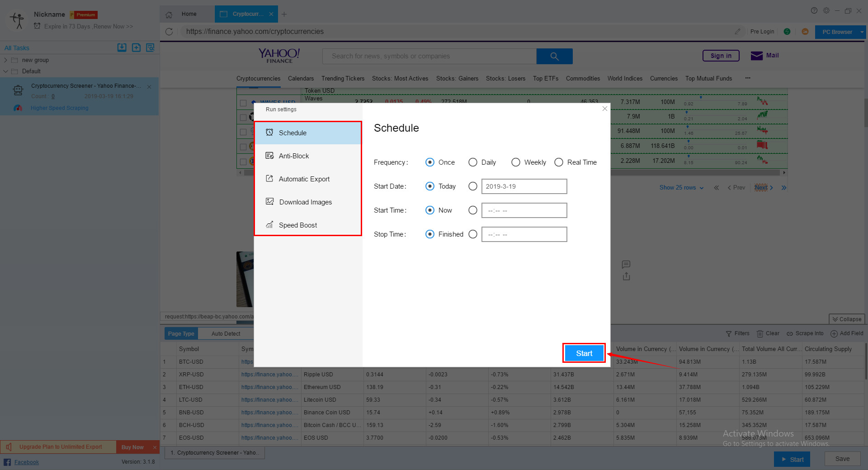Select Today start date radio button
Screen dimensions: 868x470
[430, 186]
